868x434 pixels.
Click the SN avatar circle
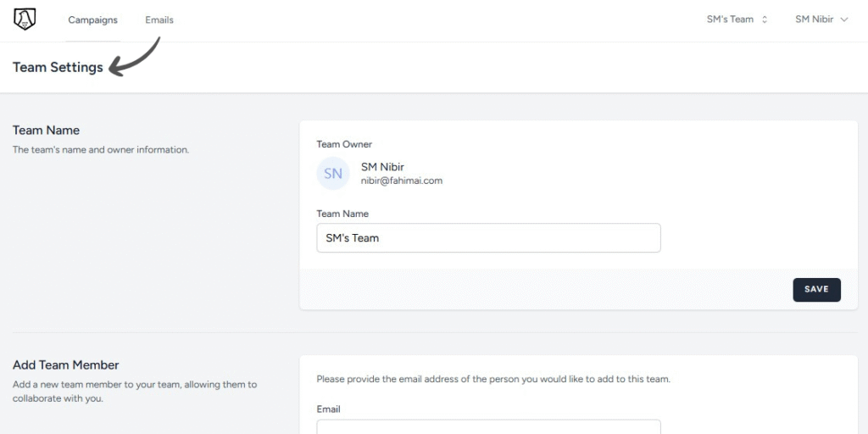[x=333, y=174]
